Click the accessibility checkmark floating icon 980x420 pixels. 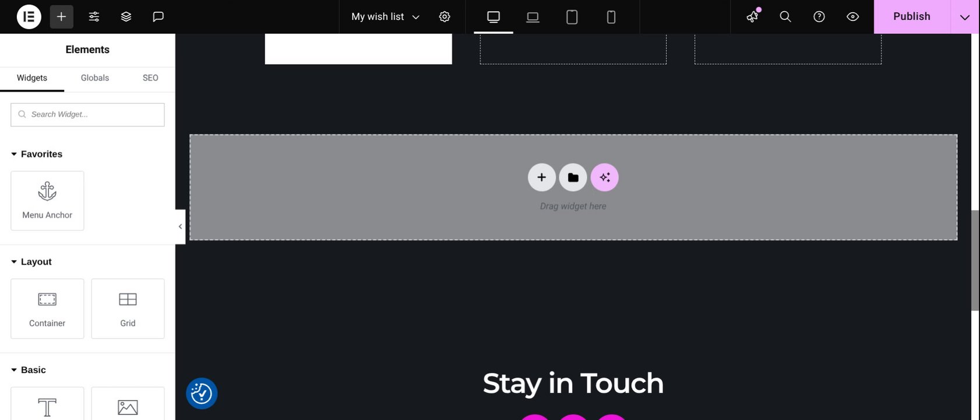202,394
